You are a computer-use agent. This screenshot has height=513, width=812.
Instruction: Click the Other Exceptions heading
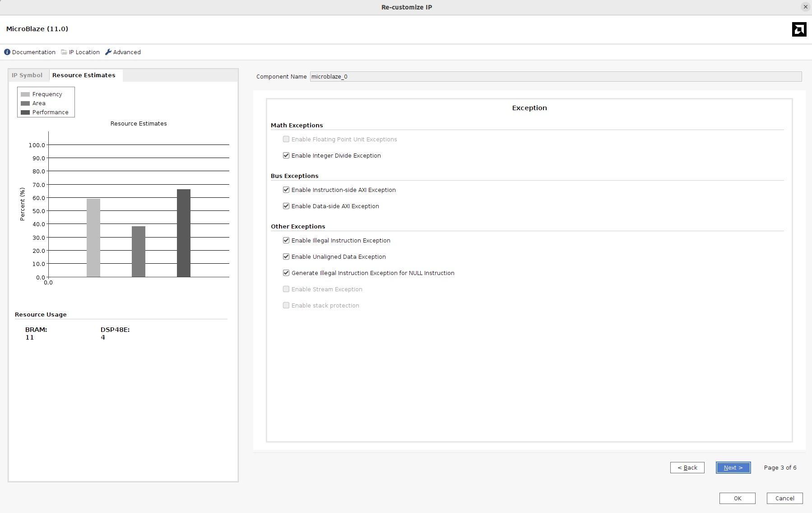click(298, 227)
